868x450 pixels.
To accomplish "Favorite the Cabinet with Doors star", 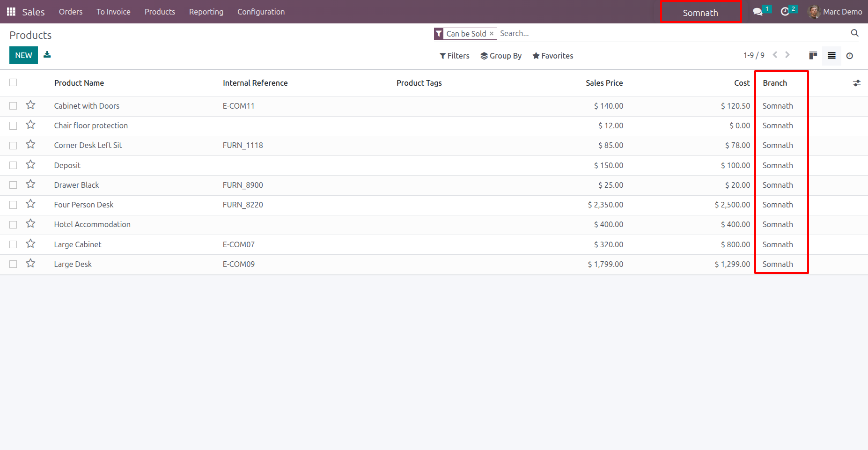I will tap(30, 105).
